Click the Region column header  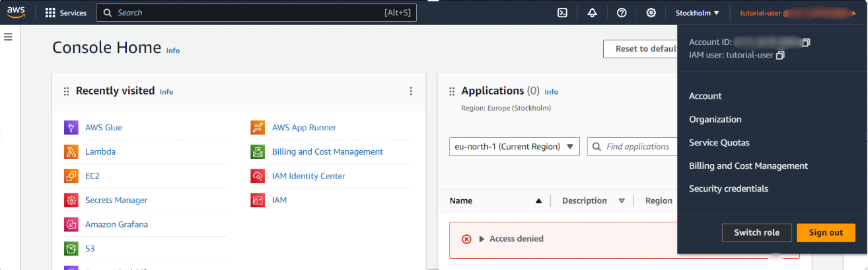[x=659, y=201]
